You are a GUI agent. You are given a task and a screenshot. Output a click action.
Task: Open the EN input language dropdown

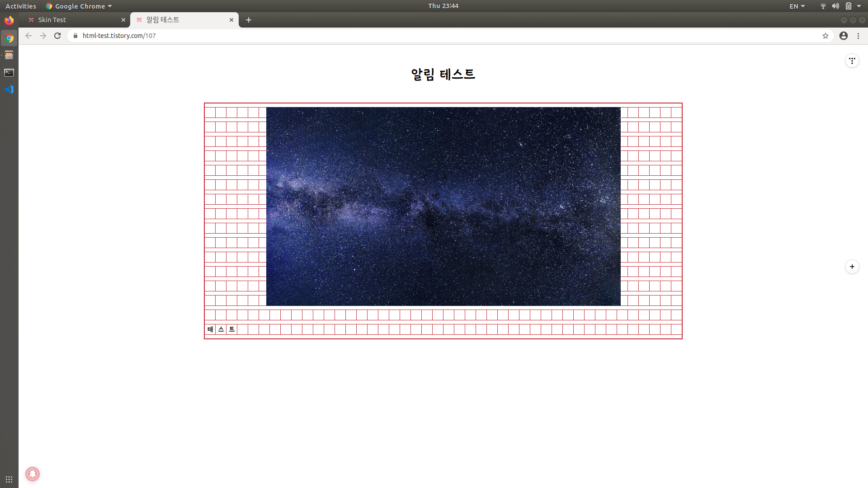pyautogui.click(x=797, y=6)
